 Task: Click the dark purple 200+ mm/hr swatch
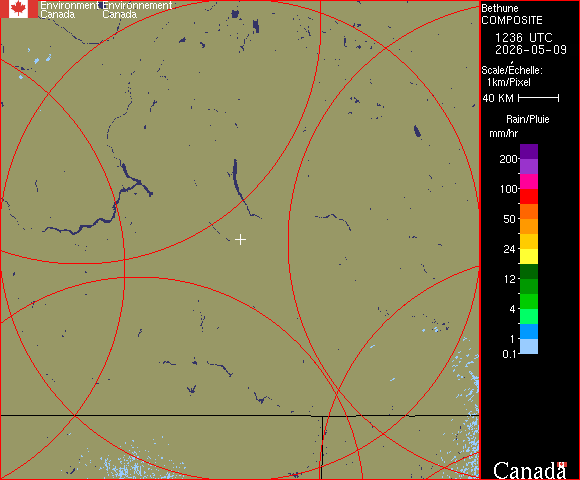[529, 152]
